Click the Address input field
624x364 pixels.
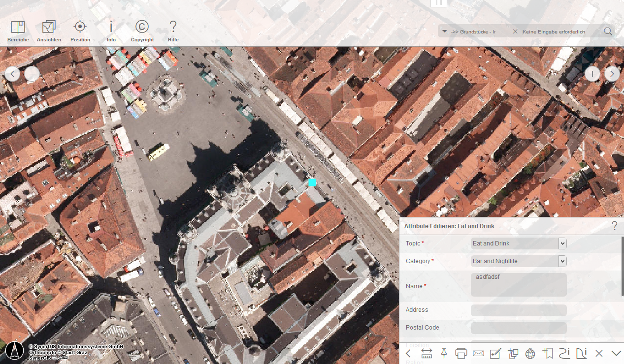click(x=518, y=310)
